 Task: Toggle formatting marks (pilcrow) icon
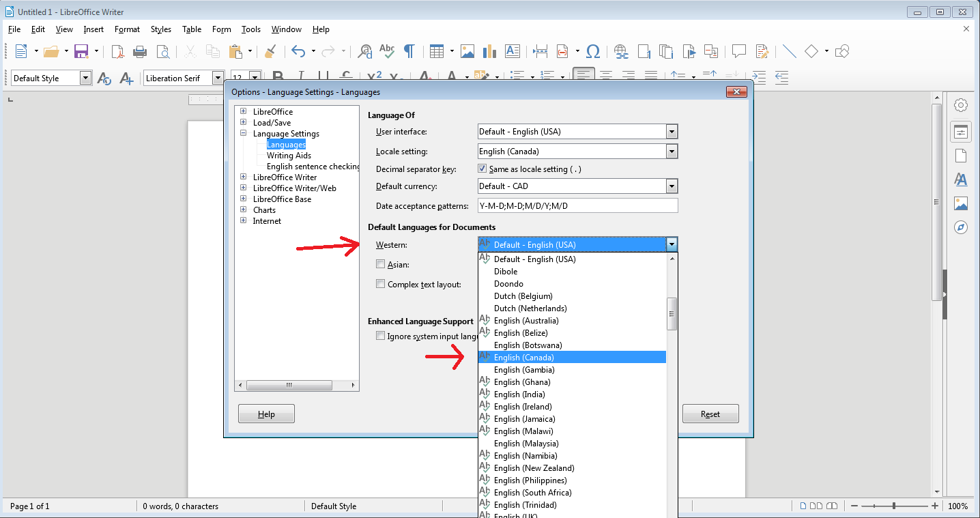click(409, 51)
